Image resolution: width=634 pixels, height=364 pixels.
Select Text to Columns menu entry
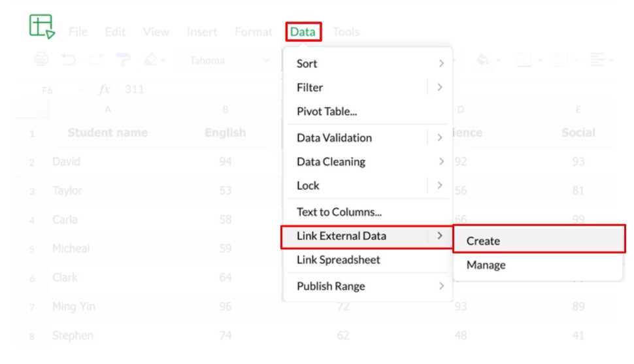click(339, 212)
